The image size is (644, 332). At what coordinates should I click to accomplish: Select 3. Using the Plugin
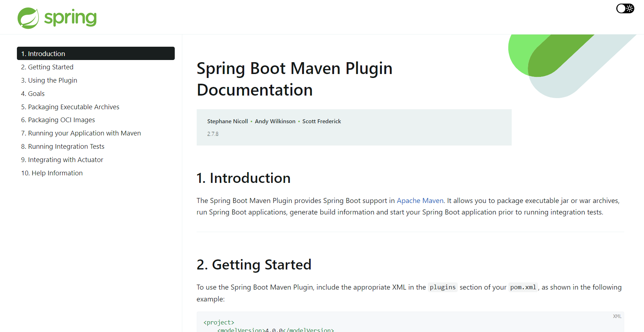(49, 80)
